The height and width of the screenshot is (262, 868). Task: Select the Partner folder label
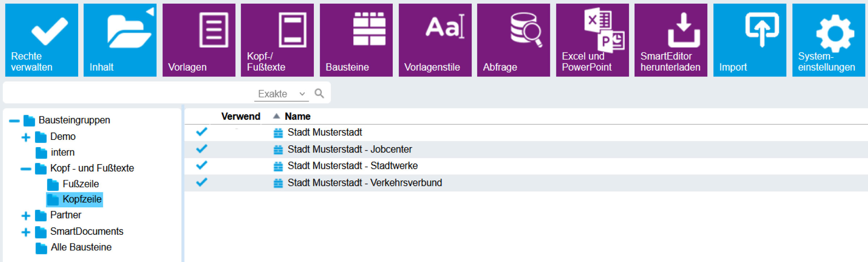tap(66, 215)
